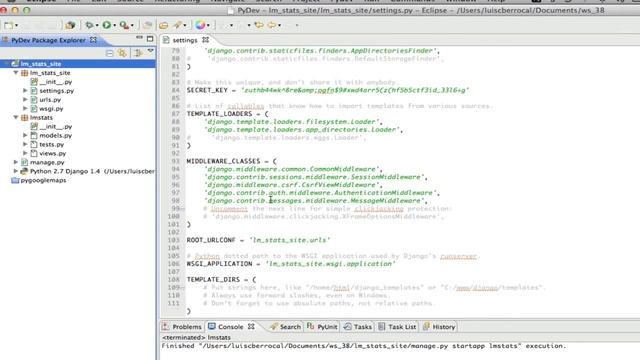Expand urls.py in the tree
Image resolution: width=640 pixels, height=360 pixels.
(x=25, y=100)
